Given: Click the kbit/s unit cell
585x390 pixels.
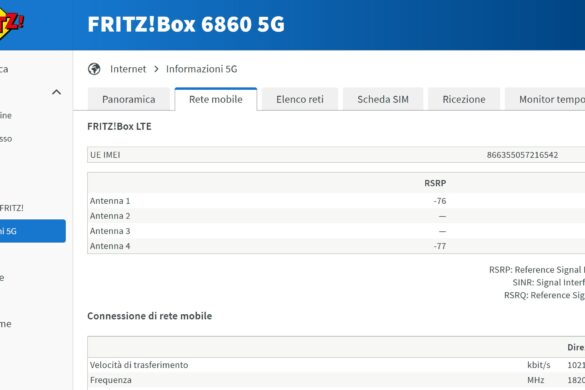Looking at the screenshot, I should [x=539, y=365].
